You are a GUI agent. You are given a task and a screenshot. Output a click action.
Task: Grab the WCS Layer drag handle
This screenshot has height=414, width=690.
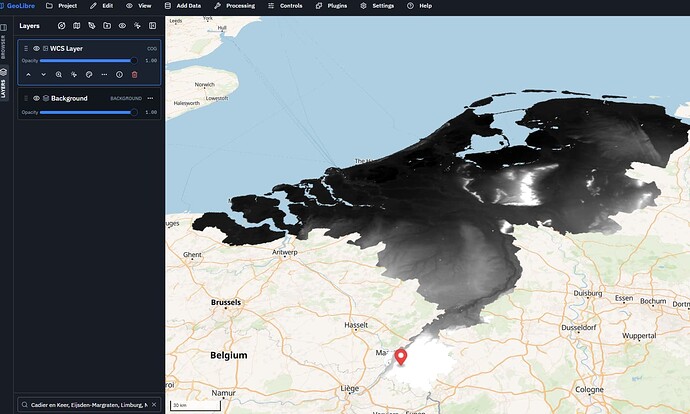point(26,48)
